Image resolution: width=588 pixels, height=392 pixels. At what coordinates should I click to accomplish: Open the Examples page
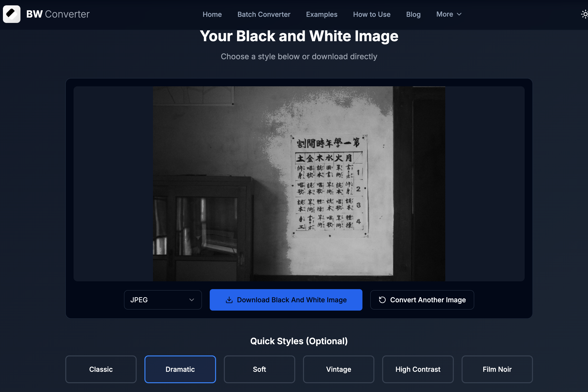[322, 14]
